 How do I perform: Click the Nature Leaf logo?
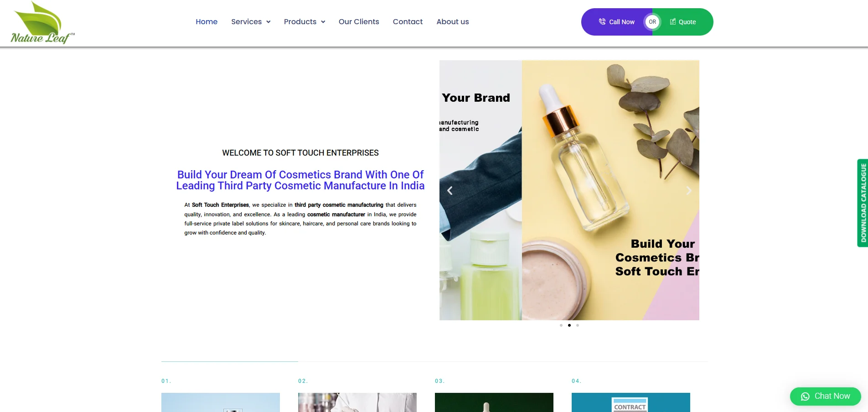pyautogui.click(x=40, y=22)
